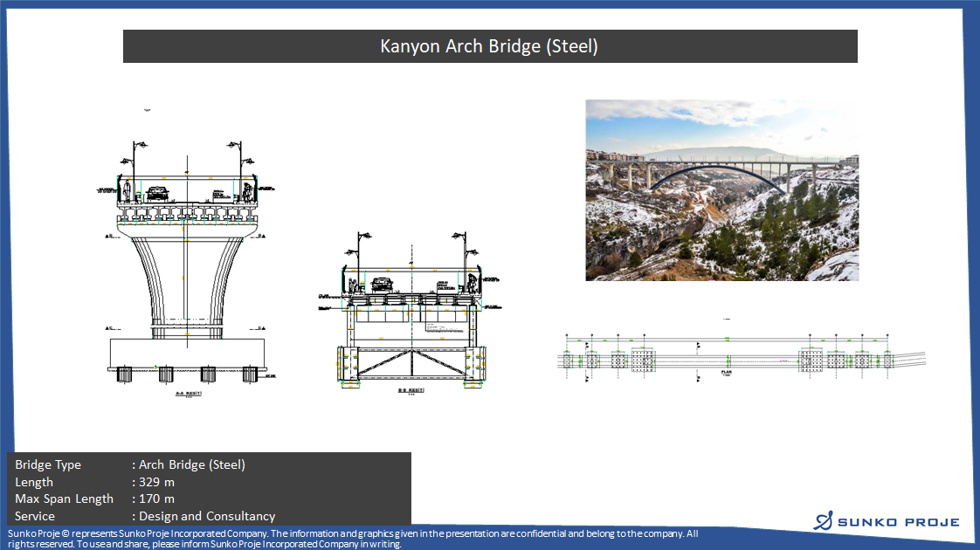This screenshot has height=550, width=980.
Task: Select the Kanyon Arch Bridge (Steel) title
Action: pyautogui.click(x=489, y=46)
